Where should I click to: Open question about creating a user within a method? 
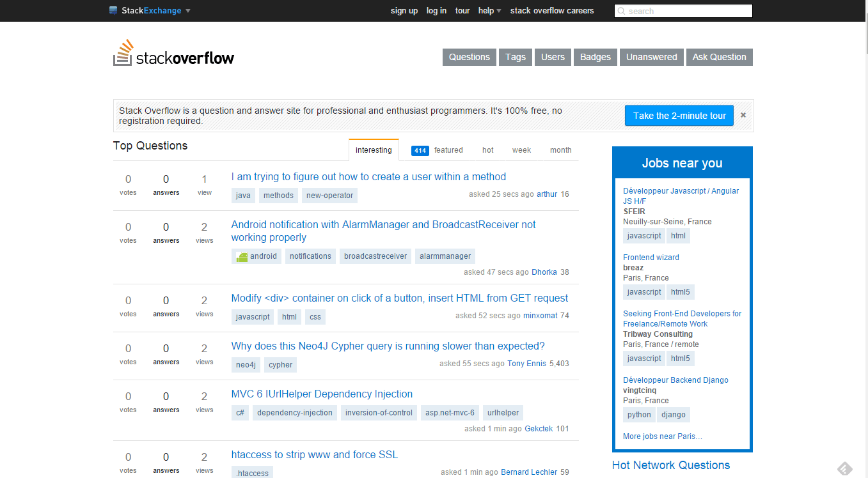[368, 177]
